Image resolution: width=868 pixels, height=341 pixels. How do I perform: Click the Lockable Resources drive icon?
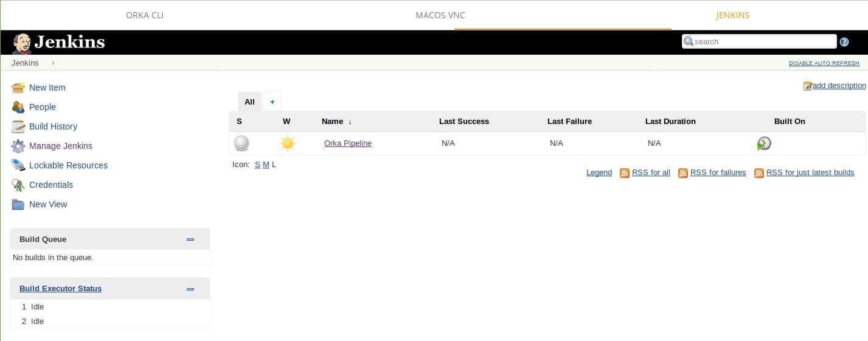18,165
